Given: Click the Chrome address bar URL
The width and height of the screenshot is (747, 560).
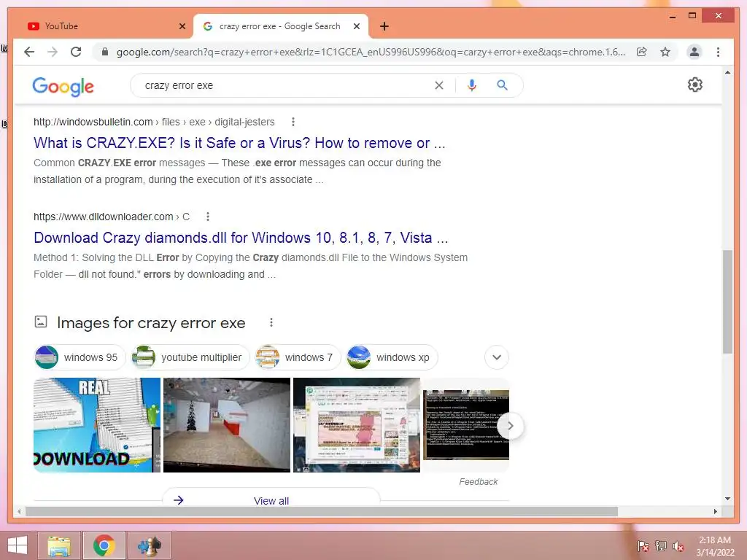Looking at the screenshot, I should (x=371, y=52).
